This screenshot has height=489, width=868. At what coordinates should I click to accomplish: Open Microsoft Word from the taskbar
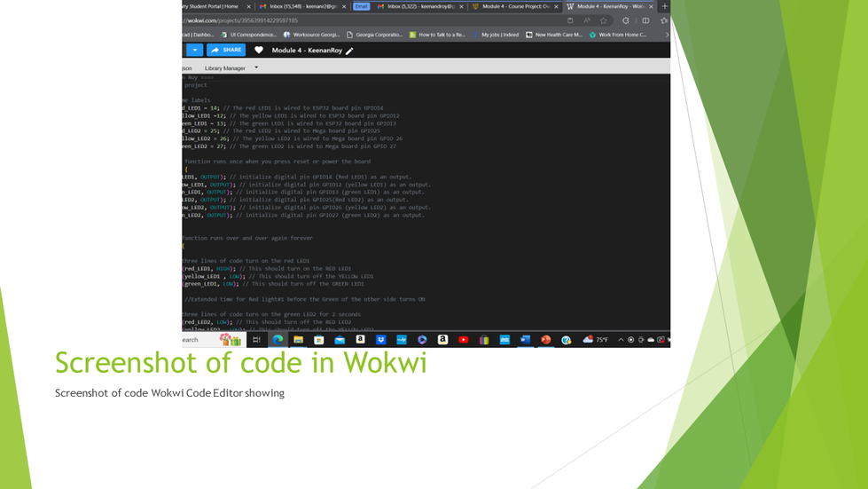[x=526, y=340]
